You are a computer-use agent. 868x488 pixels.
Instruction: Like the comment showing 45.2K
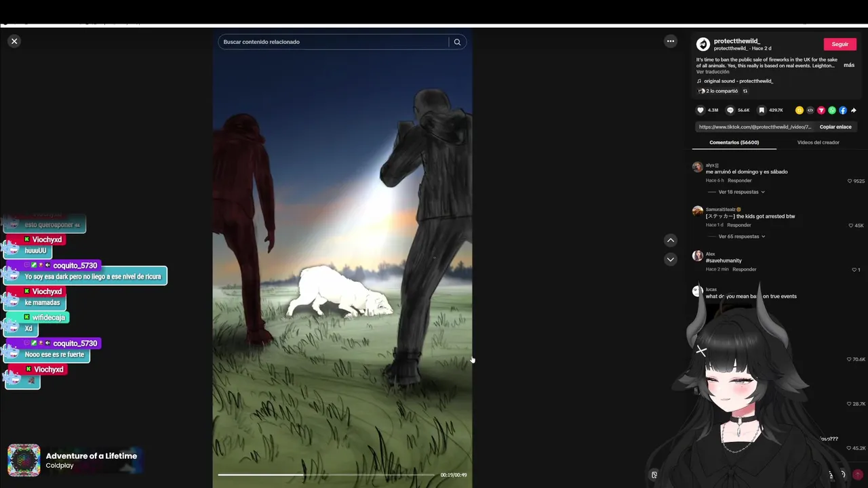pyautogui.click(x=850, y=448)
